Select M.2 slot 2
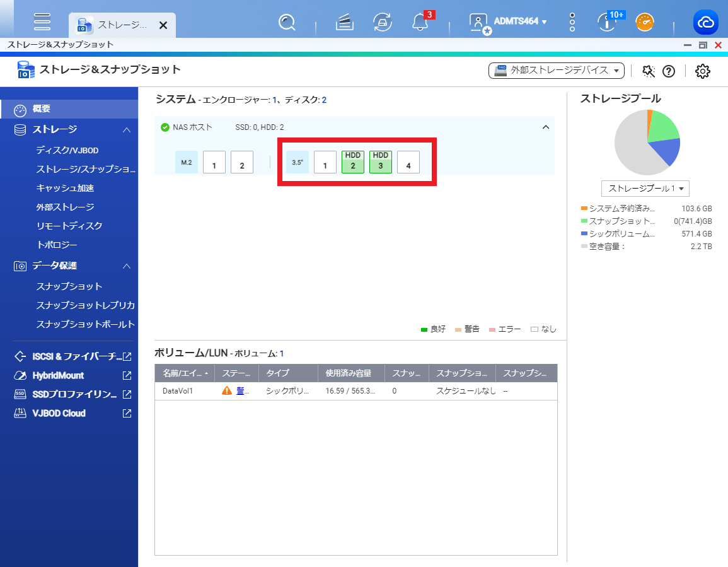 click(x=242, y=162)
